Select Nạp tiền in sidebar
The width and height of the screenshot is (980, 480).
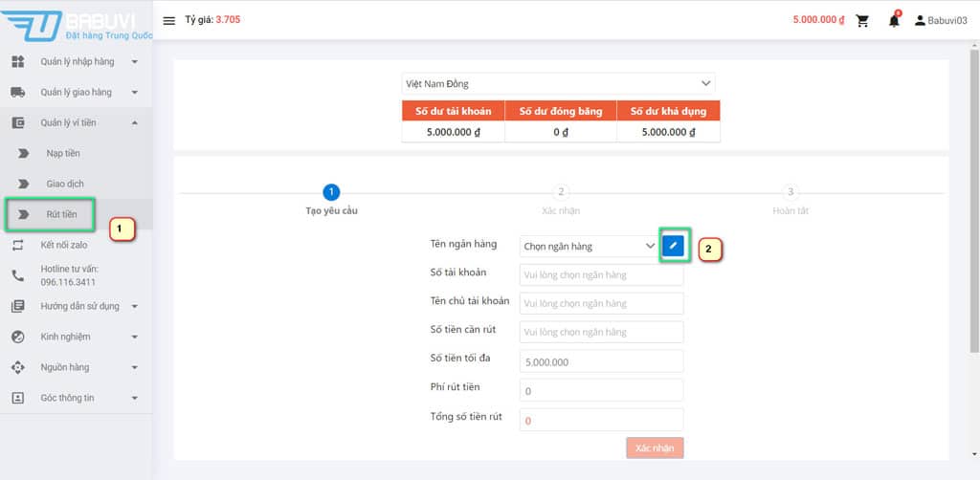click(x=63, y=153)
